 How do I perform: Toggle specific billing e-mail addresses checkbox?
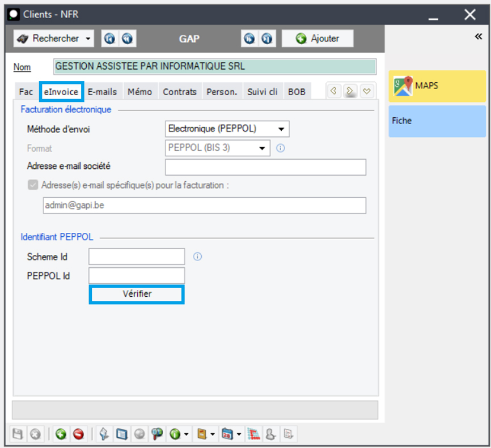(x=33, y=185)
